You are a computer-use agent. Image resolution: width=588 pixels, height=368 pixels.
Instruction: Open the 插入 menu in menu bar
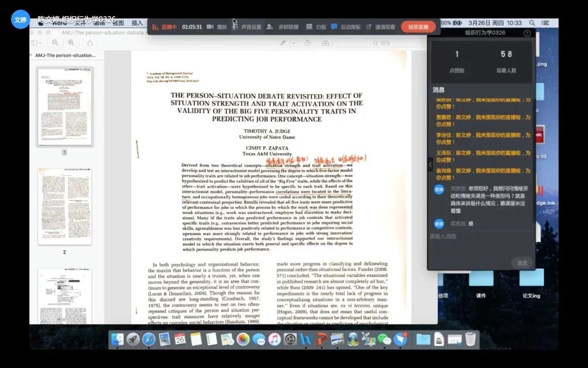pyautogui.click(x=137, y=23)
